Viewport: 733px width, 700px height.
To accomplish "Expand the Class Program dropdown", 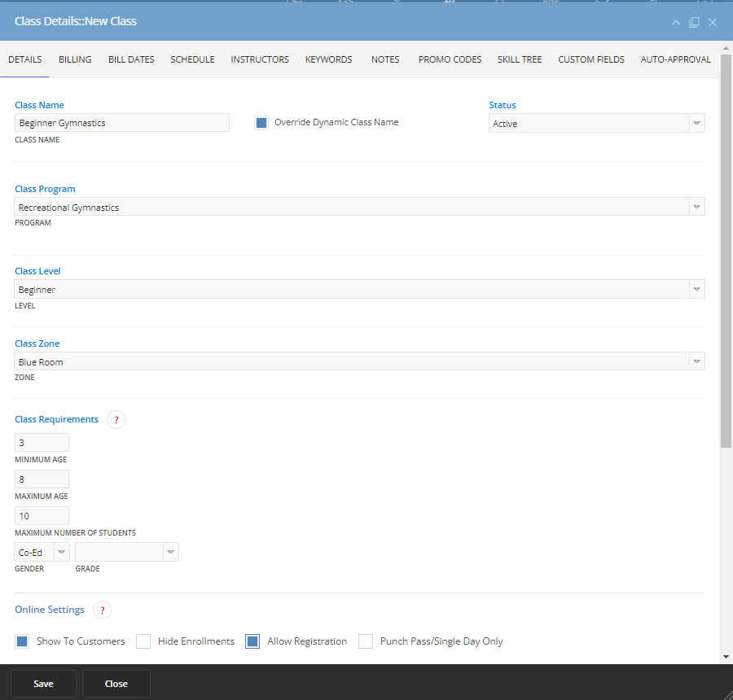I will (697, 207).
